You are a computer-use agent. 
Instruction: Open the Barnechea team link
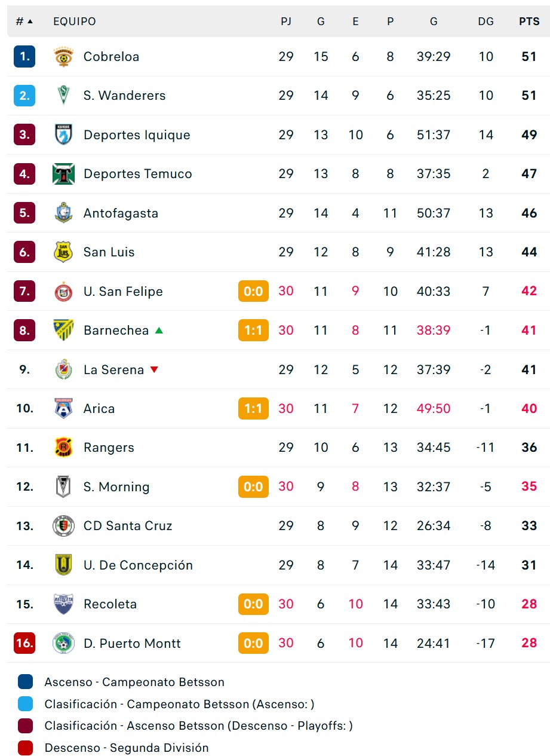tap(116, 330)
